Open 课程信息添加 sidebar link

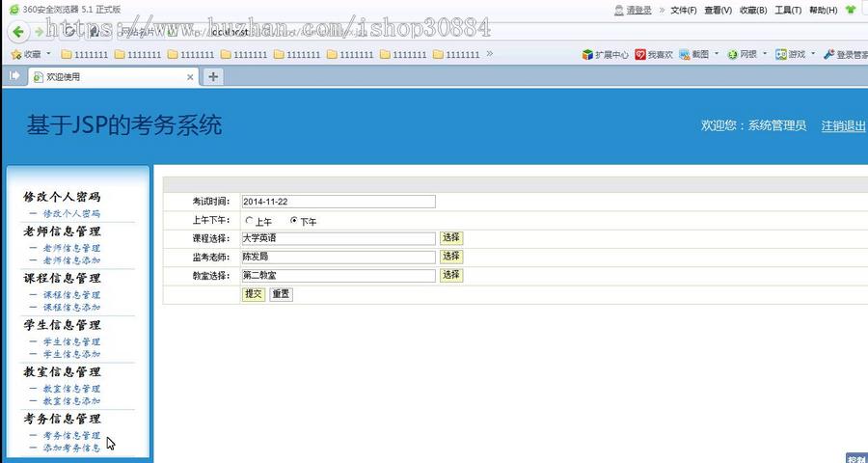pos(71,308)
